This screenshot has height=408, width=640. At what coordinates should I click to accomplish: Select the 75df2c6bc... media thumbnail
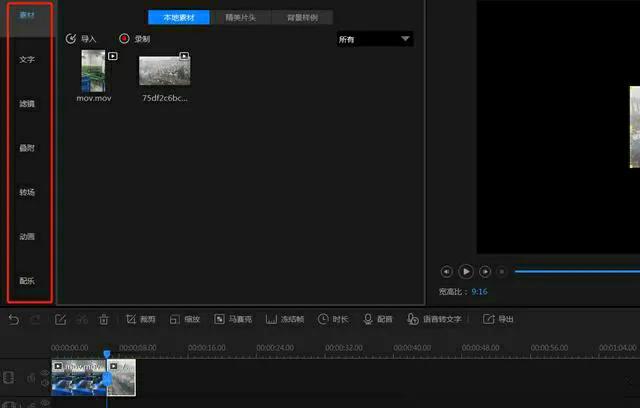tap(164, 70)
